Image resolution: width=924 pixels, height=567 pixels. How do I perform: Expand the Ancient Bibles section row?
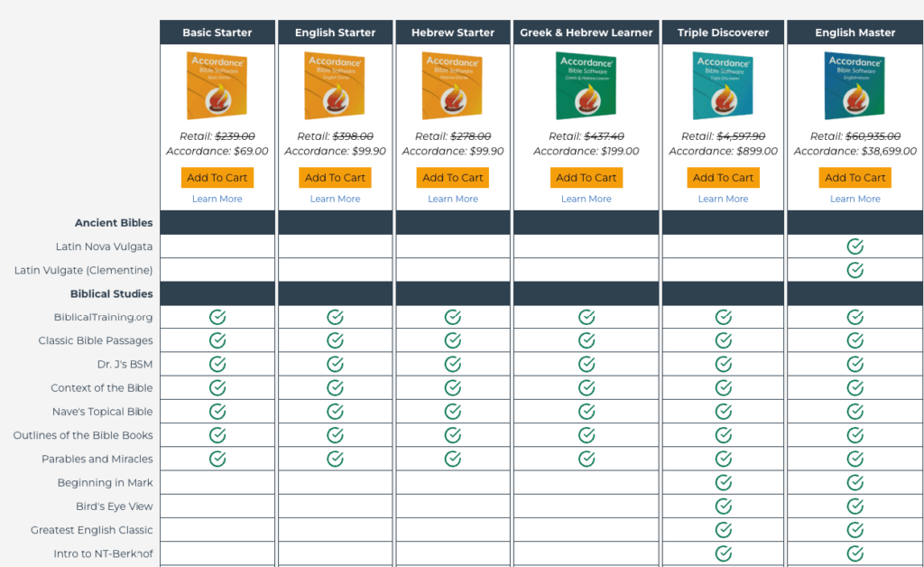(x=114, y=222)
